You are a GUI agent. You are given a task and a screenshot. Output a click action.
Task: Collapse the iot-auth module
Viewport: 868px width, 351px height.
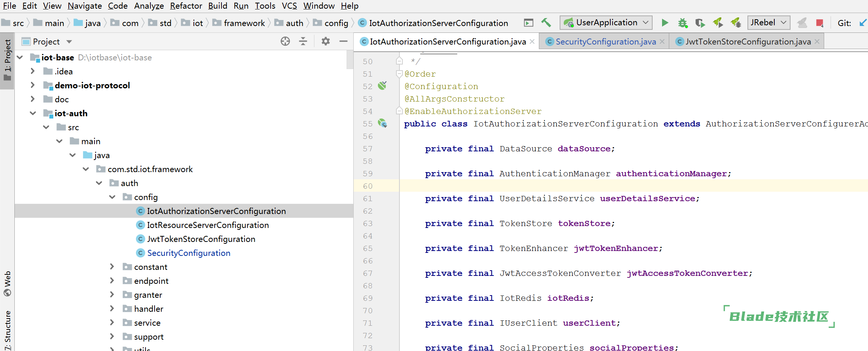pos(33,113)
